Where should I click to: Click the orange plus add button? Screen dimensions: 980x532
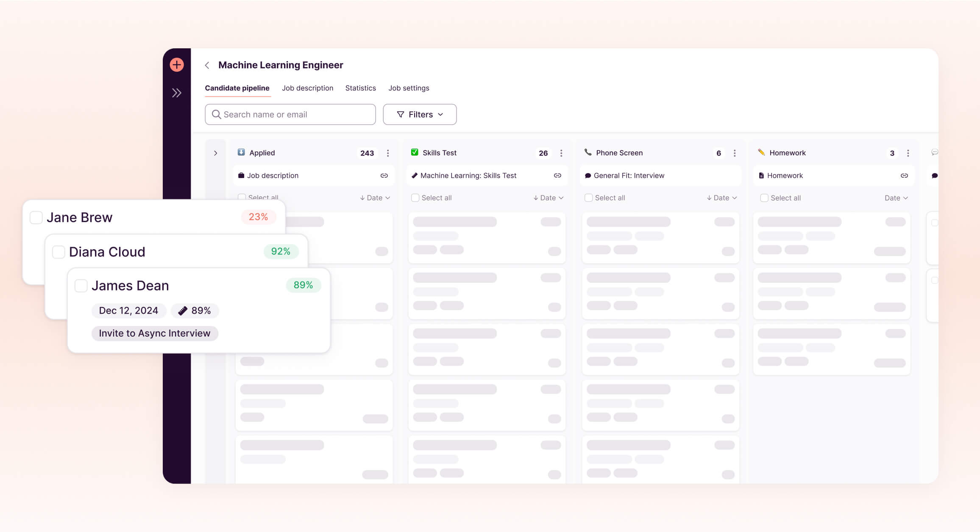click(x=177, y=65)
